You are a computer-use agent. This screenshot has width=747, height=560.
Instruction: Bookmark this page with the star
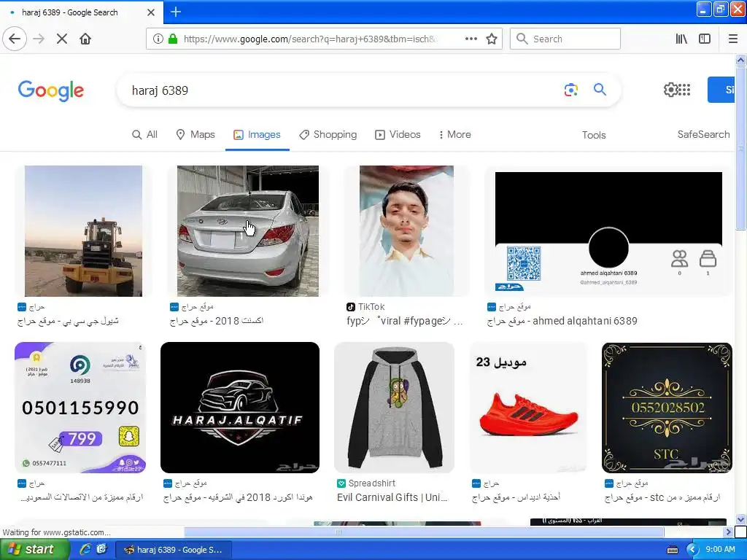point(492,39)
